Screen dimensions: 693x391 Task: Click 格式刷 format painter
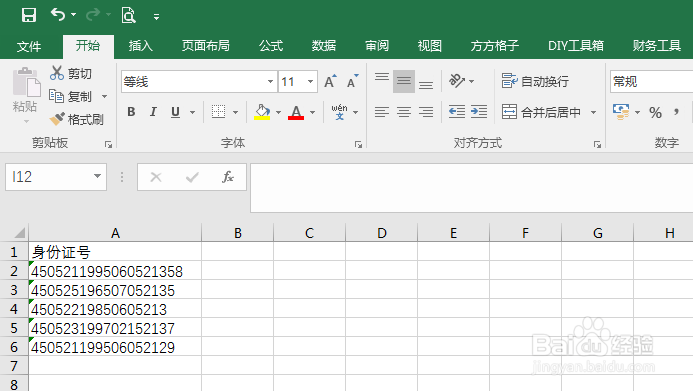click(76, 119)
